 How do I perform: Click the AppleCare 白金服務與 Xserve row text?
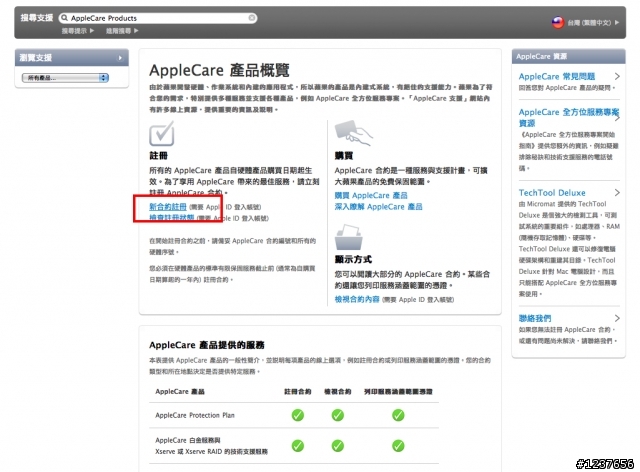[x=211, y=446]
